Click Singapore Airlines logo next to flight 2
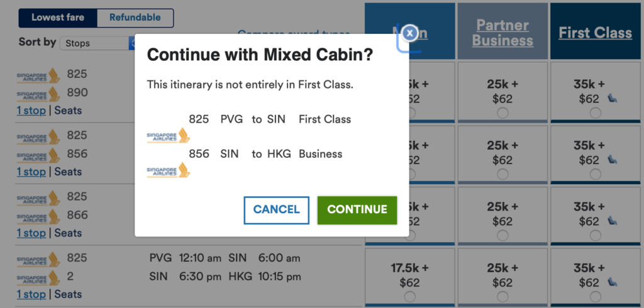The image size is (644, 308). [38, 278]
